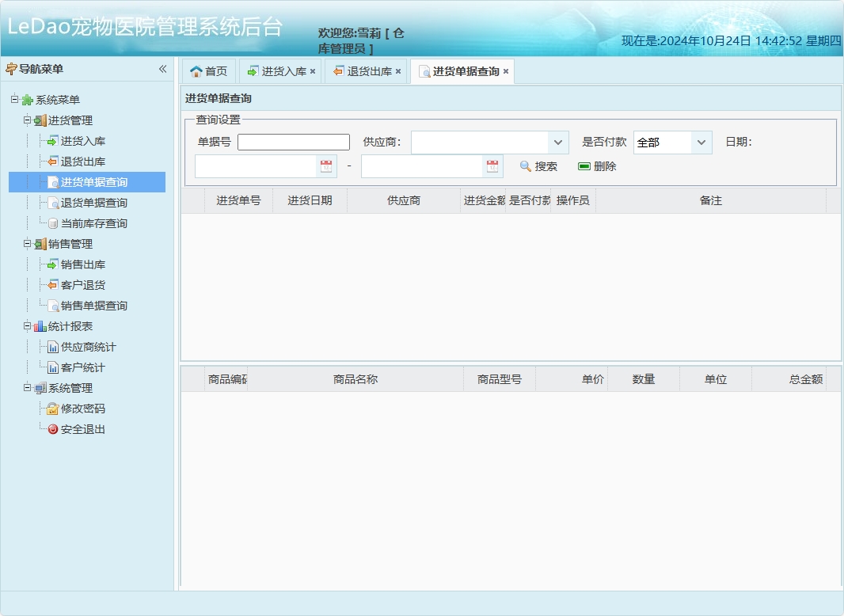
Task: Click 安全退出 to log out
Action: point(76,428)
